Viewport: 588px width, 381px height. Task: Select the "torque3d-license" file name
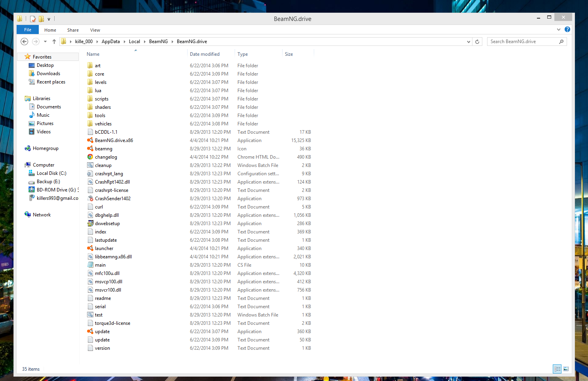tap(112, 323)
